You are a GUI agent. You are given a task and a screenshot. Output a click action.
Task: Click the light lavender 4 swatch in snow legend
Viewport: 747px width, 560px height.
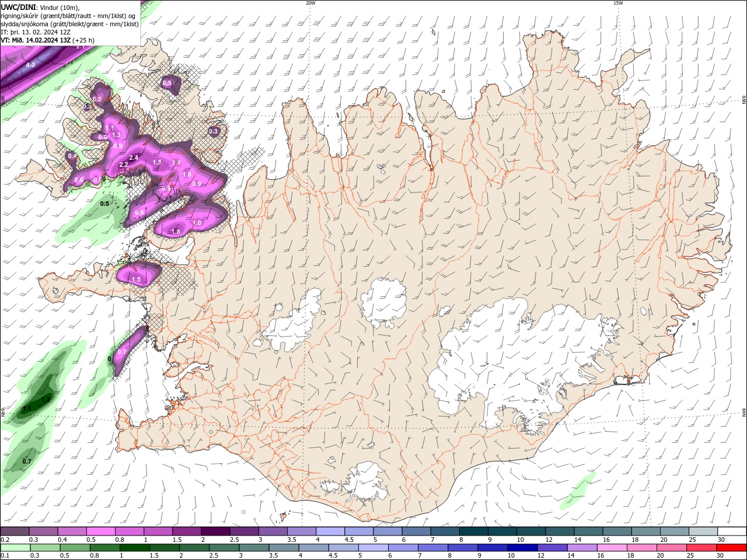330,531
